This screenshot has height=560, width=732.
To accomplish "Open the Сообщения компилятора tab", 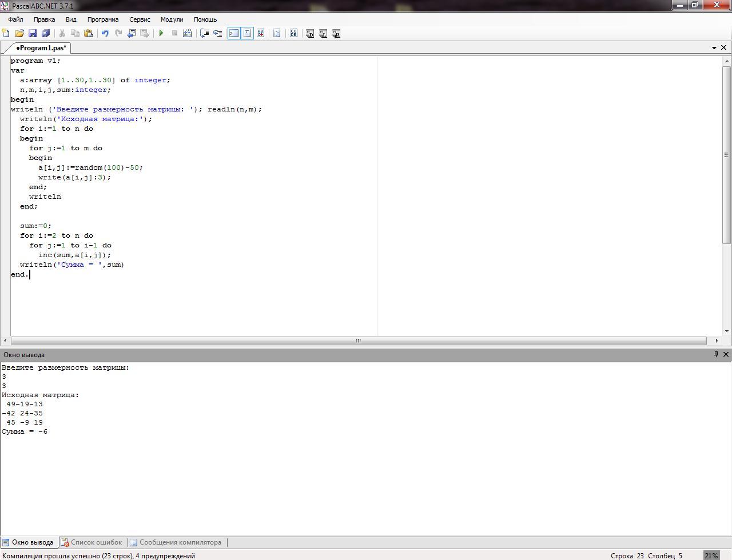I will point(176,542).
